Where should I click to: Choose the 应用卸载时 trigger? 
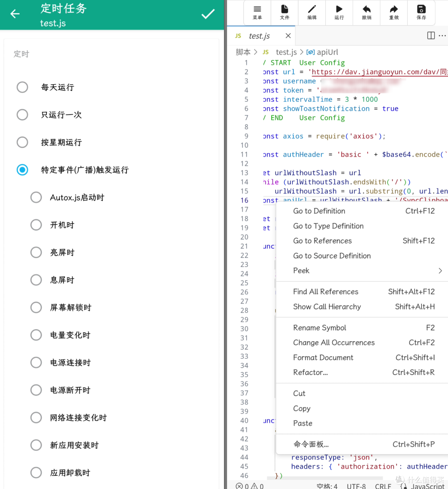[36, 472]
